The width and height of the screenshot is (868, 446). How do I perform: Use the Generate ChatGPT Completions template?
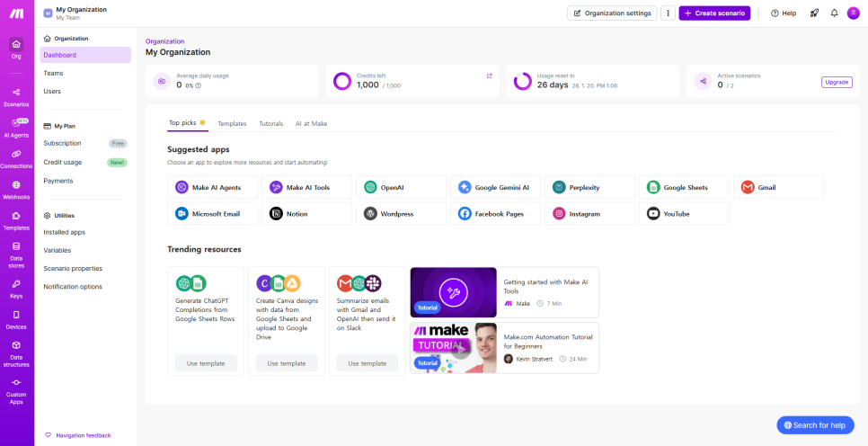click(206, 363)
